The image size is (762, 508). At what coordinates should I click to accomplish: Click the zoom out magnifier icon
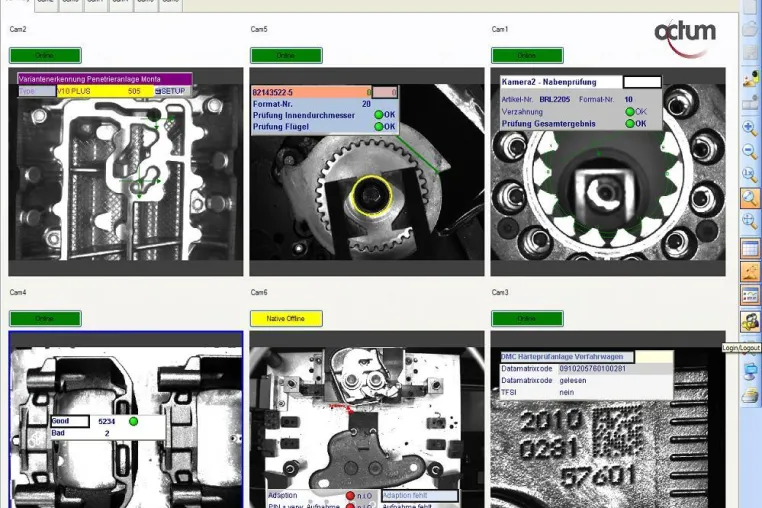pos(750,152)
